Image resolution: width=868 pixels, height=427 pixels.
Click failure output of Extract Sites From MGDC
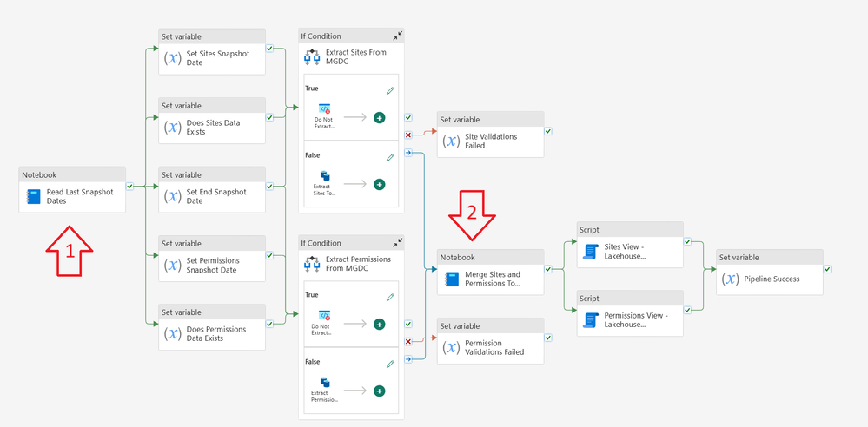pos(408,135)
